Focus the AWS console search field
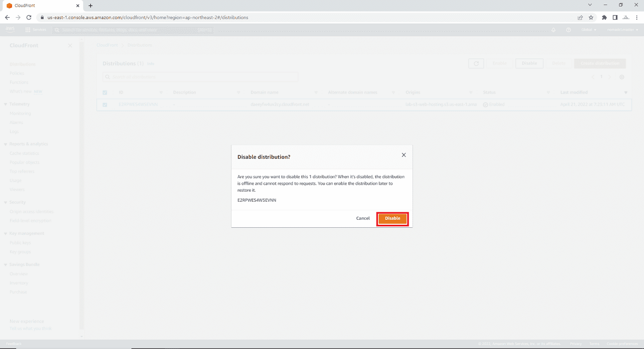The image size is (644, 349). coord(133,30)
